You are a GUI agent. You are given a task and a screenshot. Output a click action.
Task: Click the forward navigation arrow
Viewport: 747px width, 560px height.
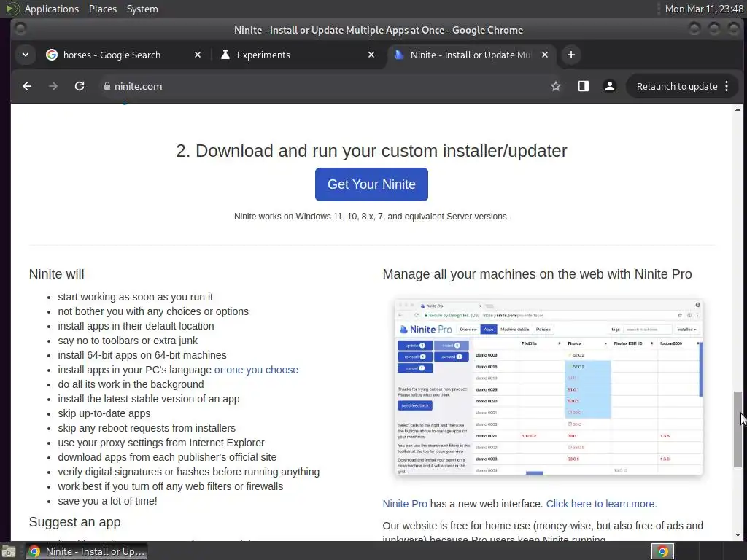(x=53, y=86)
